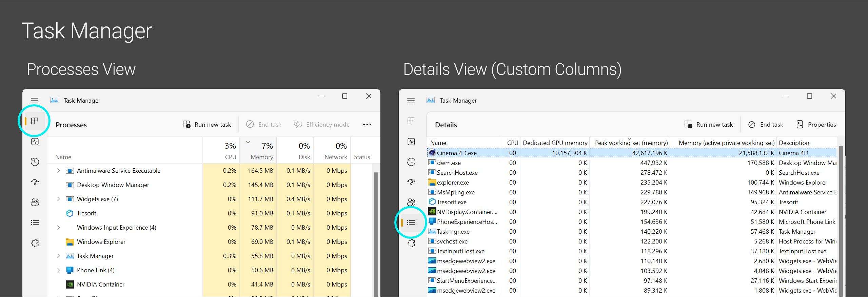Viewport: 868px width, 297px height.
Task: Click End task in the Details window
Action: 766,125
